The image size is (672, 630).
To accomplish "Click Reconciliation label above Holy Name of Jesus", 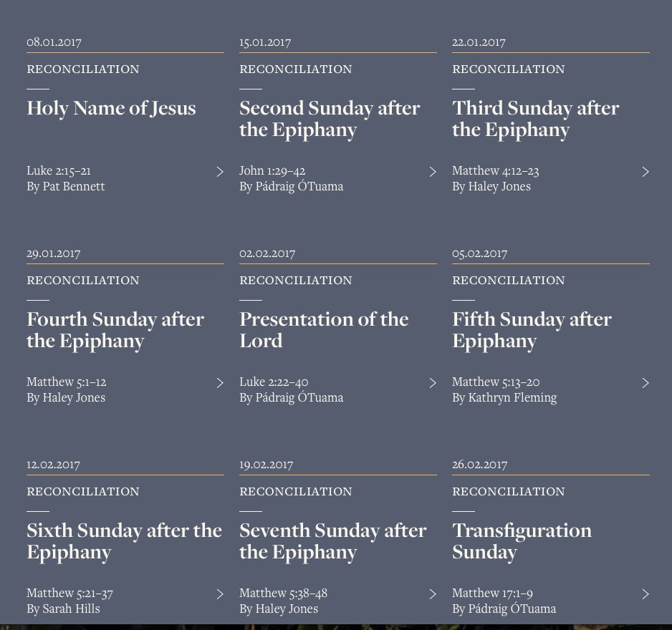I will click(83, 69).
